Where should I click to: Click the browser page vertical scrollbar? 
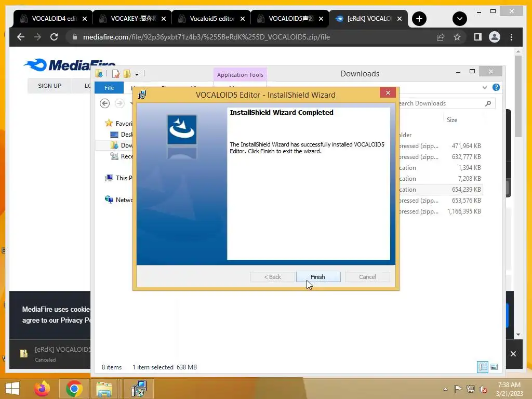pyautogui.click(x=518, y=97)
